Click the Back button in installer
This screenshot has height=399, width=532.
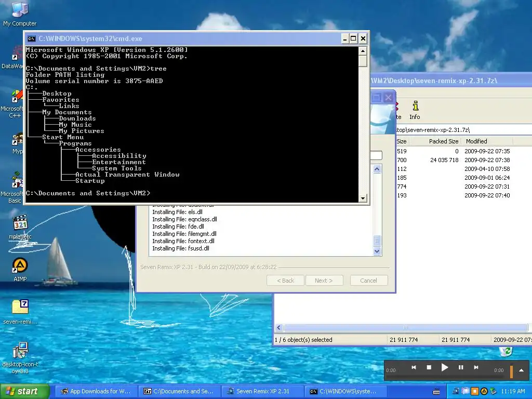(285, 281)
